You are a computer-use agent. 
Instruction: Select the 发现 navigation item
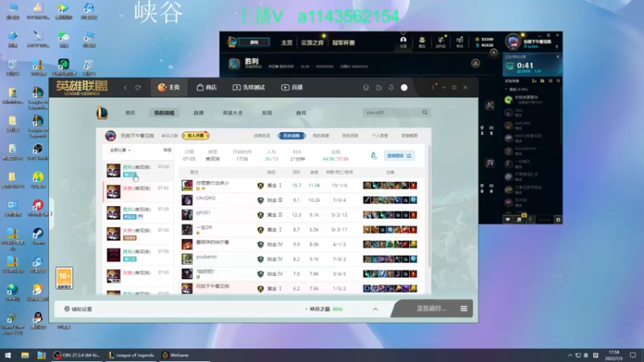(x=267, y=113)
